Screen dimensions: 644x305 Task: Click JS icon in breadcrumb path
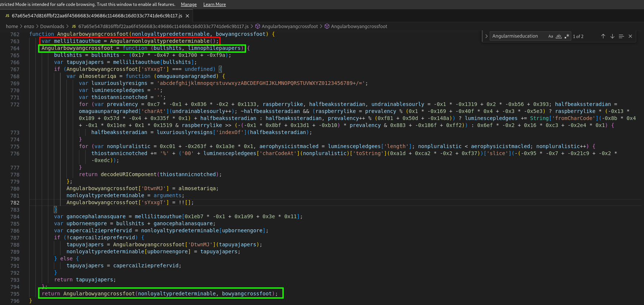[74, 27]
